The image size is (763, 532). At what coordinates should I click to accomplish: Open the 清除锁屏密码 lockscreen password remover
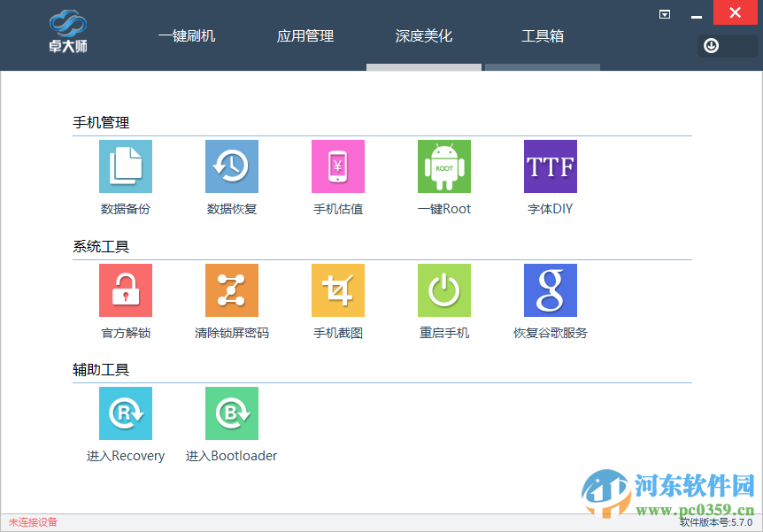point(231,290)
